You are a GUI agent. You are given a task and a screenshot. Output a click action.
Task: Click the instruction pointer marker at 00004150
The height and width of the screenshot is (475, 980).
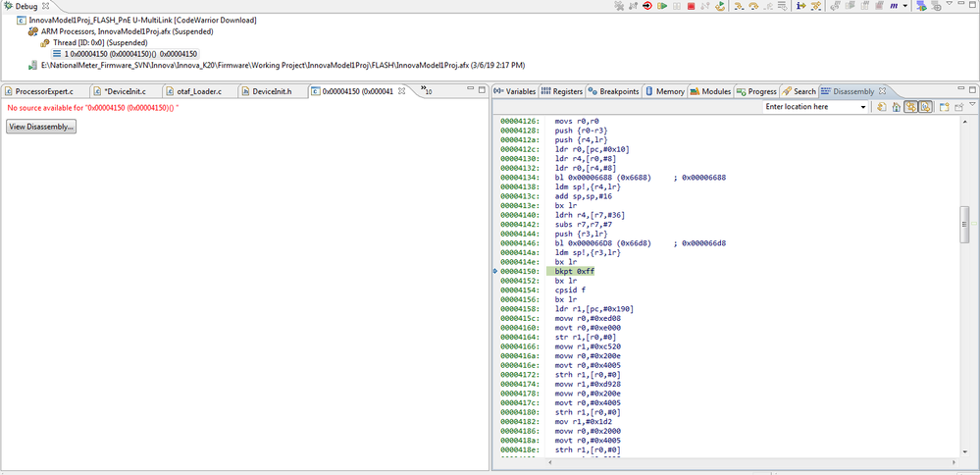(x=495, y=271)
